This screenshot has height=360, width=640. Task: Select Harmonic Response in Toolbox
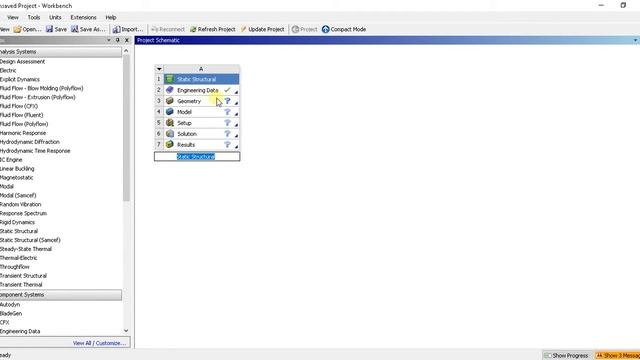23,133
